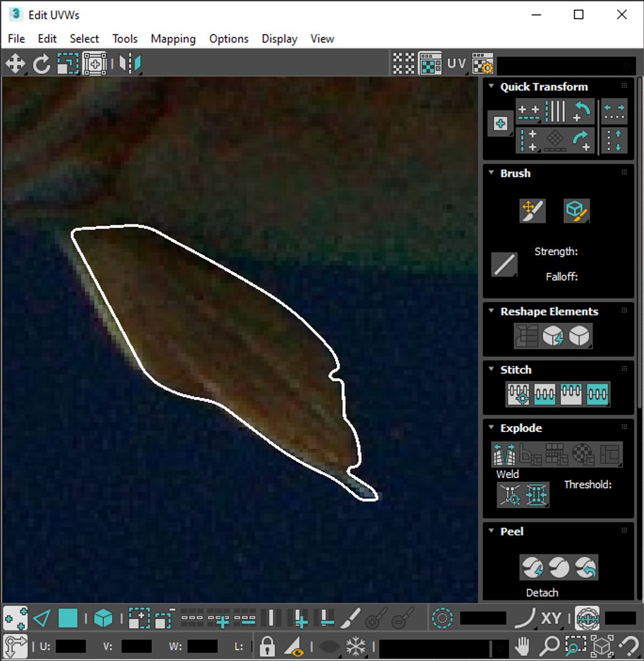Toggle Soft Selection circle icon

point(443,618)
